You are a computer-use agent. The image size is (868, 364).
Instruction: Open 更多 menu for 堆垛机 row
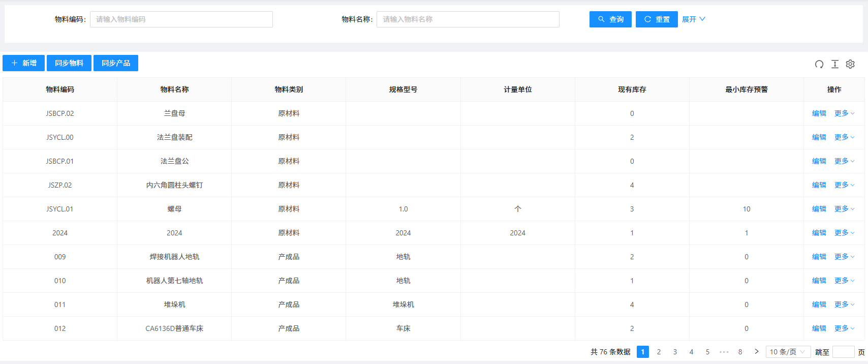click(845, 305)
